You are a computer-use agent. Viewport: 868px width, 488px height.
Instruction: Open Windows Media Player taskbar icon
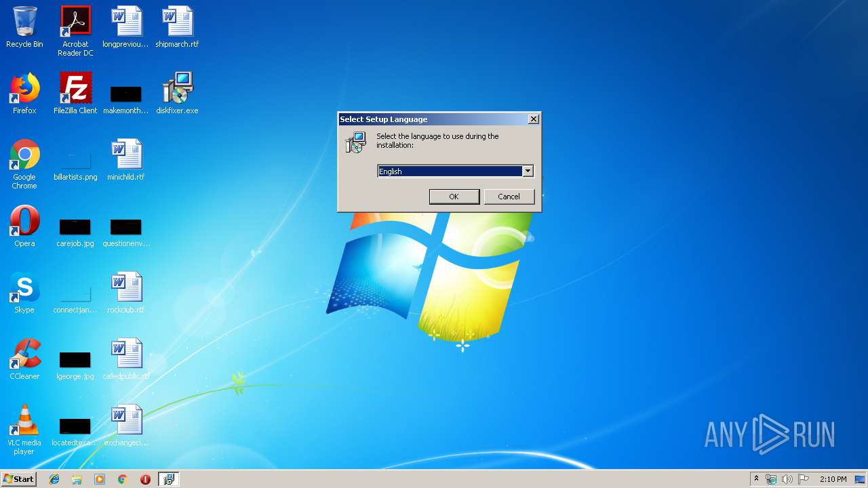100,479
